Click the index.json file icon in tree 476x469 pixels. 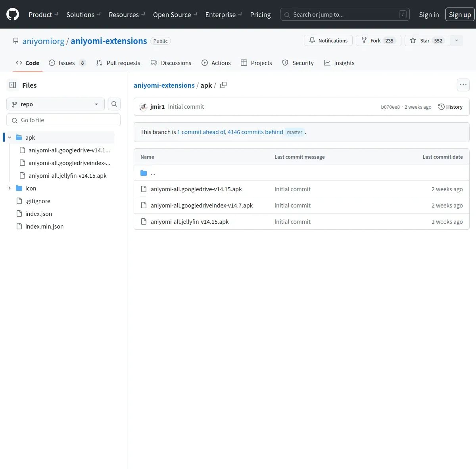coord(19,213)
